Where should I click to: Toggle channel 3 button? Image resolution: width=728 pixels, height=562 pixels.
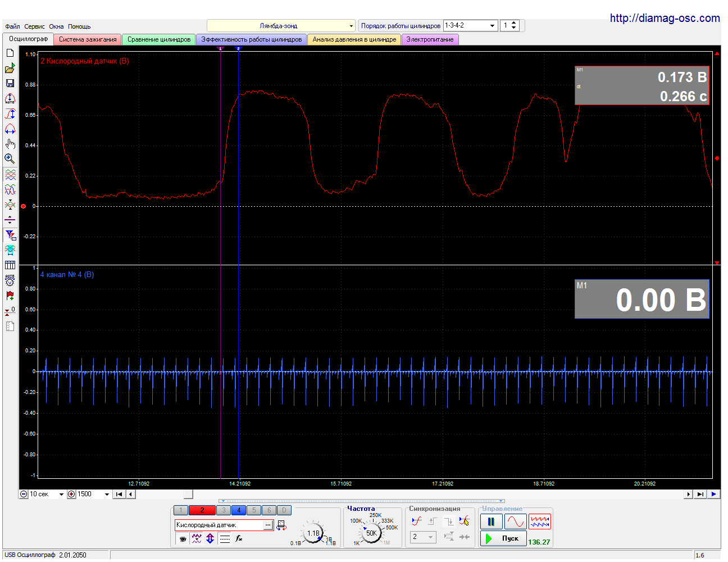[224, 510]
